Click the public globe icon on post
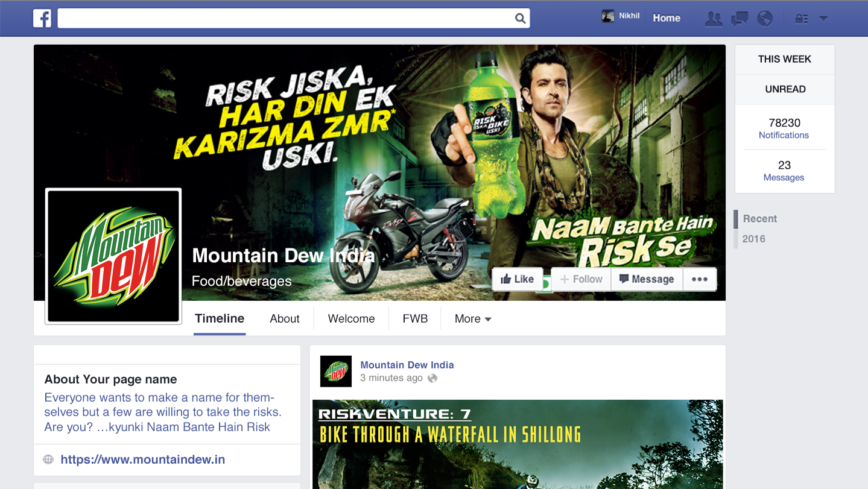The height and width of the screenshot is (489, 868). tap(432, 379)
